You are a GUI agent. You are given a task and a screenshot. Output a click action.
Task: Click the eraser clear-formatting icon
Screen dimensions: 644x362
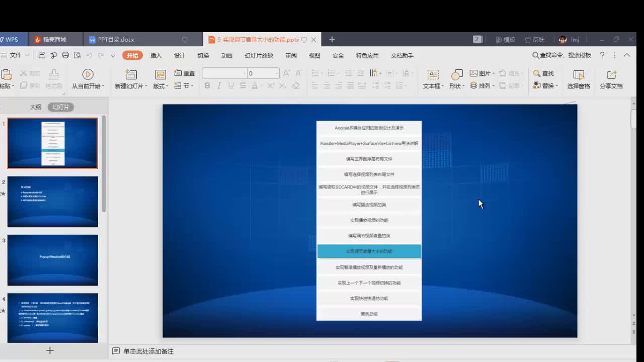tap(296, 86)
